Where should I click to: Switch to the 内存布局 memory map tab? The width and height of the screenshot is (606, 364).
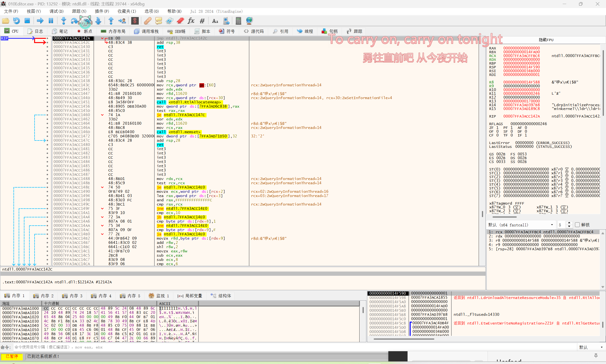point(113,31)
